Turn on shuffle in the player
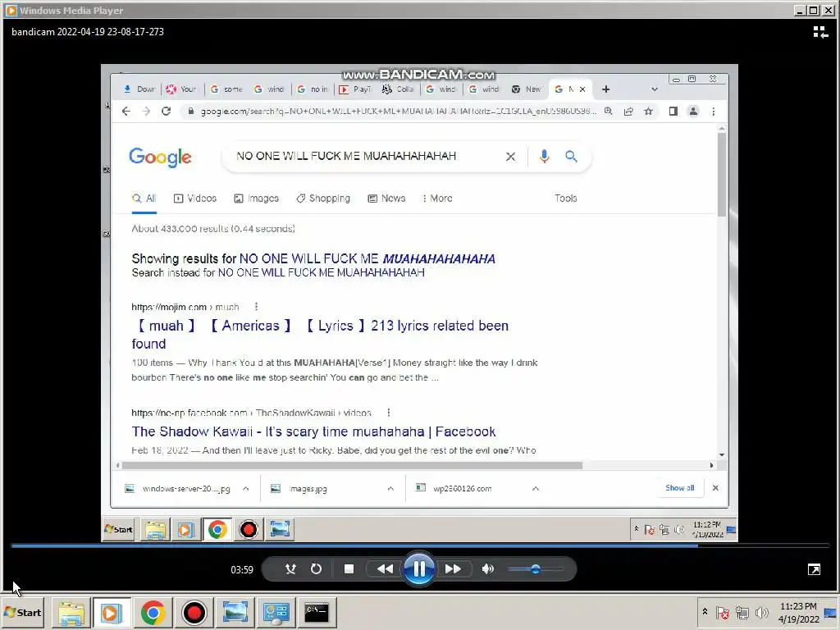 coord(290,569)
